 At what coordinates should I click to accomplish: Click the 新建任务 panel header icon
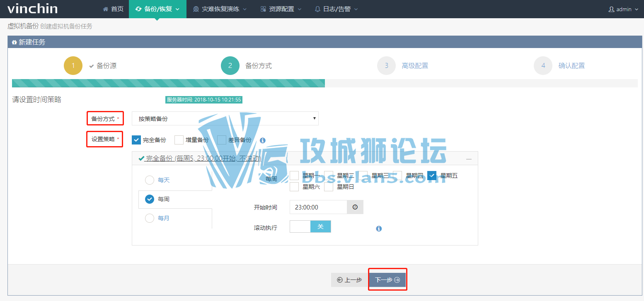[x=15, y=42]
